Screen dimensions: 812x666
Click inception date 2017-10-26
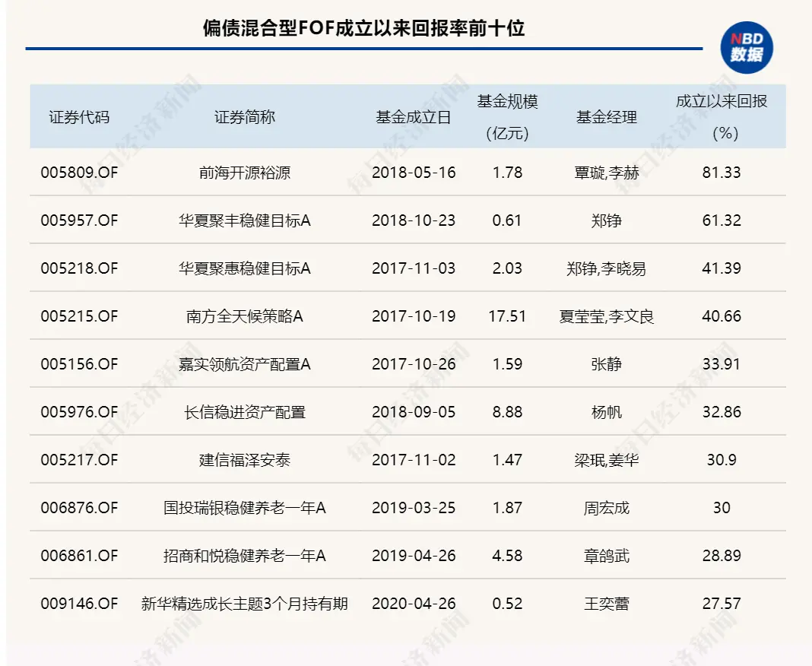pyautogui.click(x=414, y=364)
